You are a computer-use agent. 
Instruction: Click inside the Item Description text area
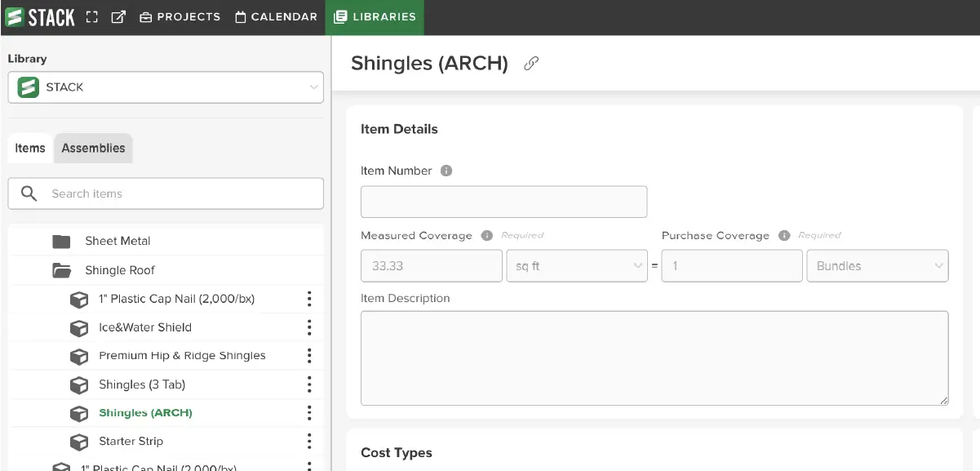[x=654, y=358]
